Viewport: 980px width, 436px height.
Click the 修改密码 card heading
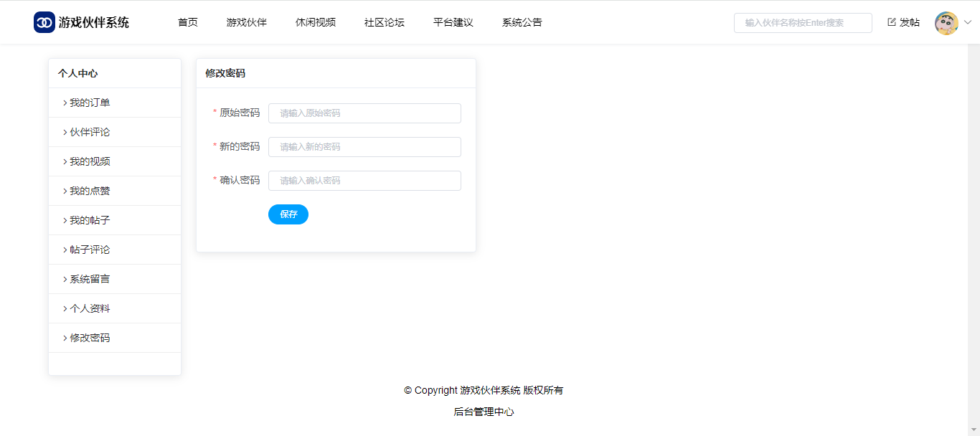click(x=225, y=73)
